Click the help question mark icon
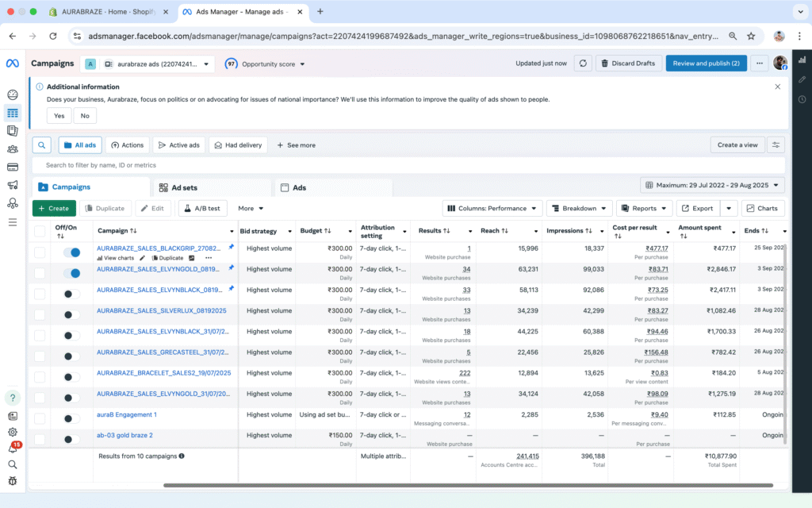This screenshot has width=812, height=508. [13, 398]
